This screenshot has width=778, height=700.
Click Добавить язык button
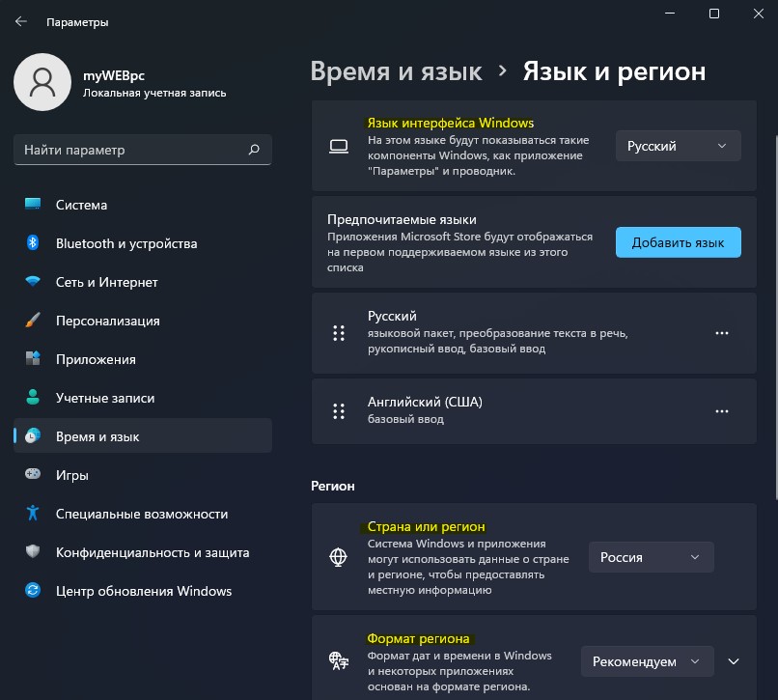(679, 242)
